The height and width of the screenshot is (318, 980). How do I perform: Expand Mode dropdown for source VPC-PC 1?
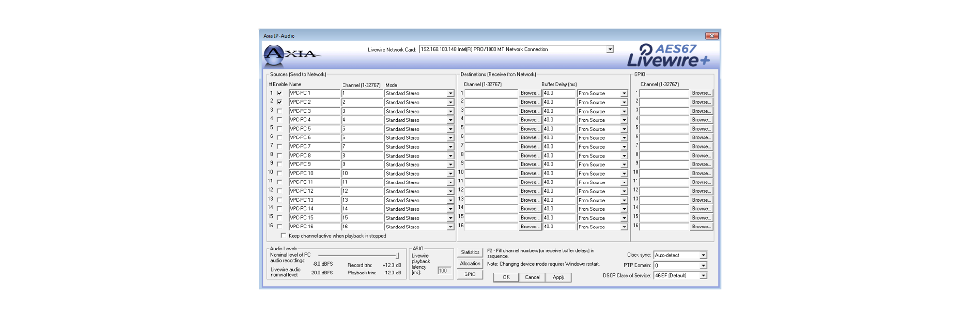pos(450,93)
